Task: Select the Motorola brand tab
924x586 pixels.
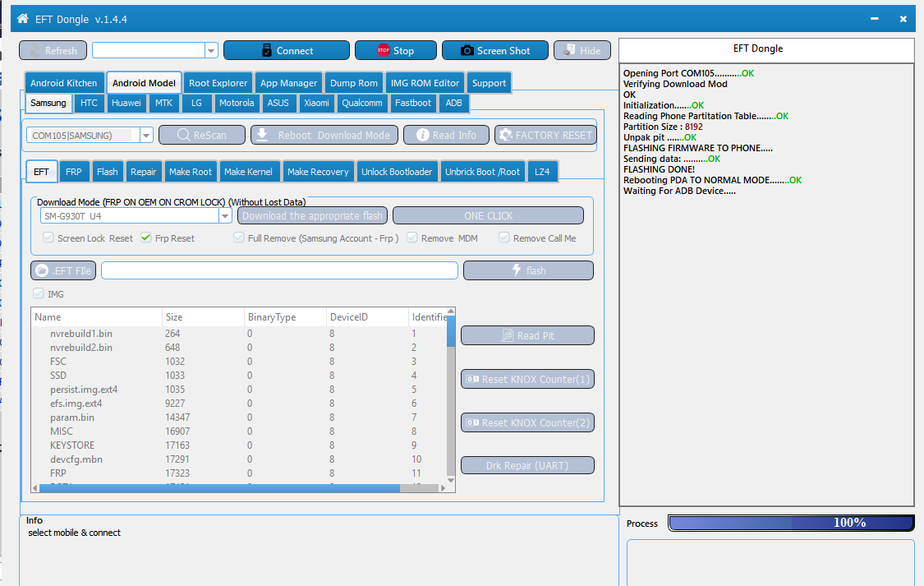Action: 237,104
